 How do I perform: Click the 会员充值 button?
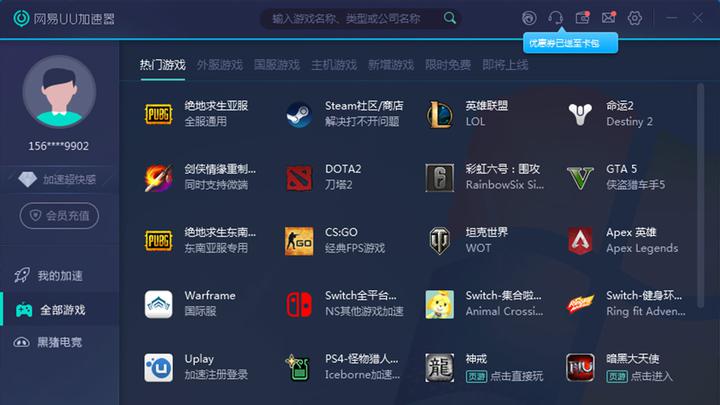tap(59, 215)
